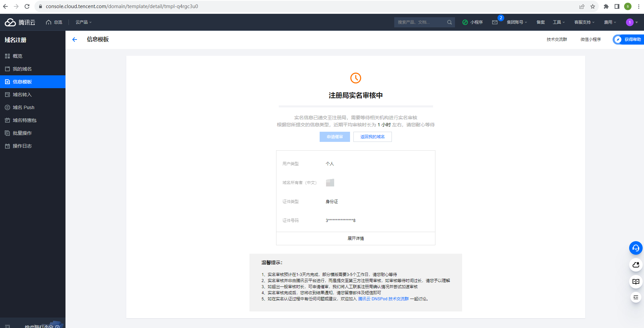This screenshot has width=644, height=328.
Task: Share this page from the address bar
Action: 582,6
